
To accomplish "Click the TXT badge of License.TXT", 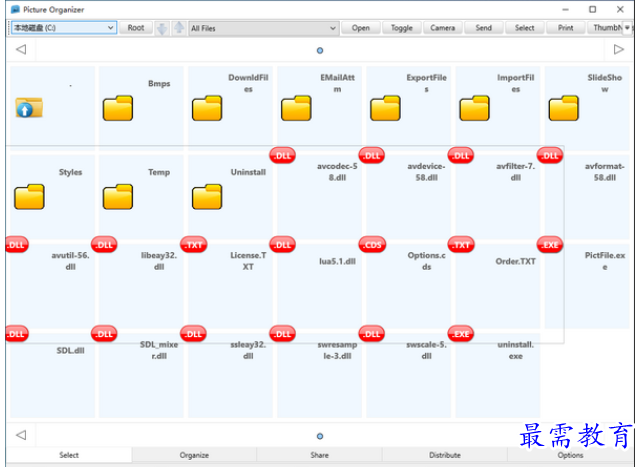I will pyautogui.click(x=193, y=245).
